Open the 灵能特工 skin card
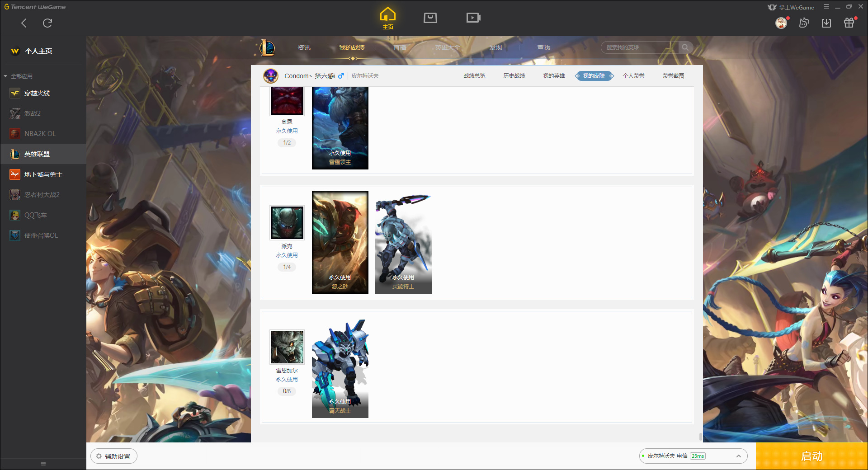 pyautogui.click(x=403, y=243)
